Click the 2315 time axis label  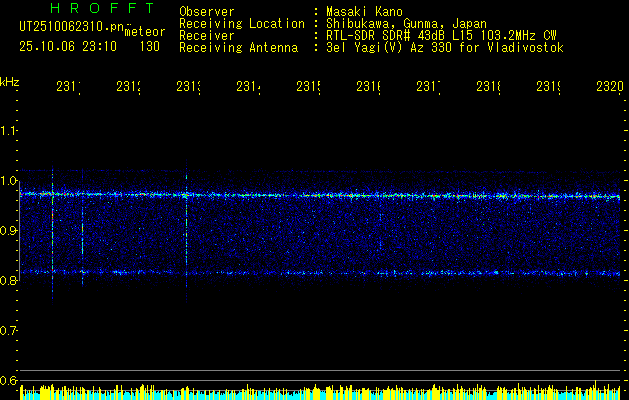[x=308, y=87]
